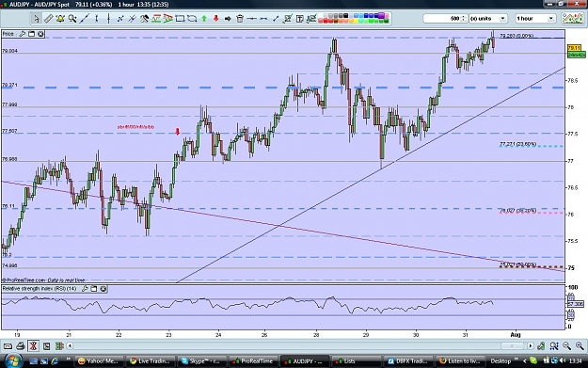Select the rectangle drawing tool
Image resolution: width=588 pixels, height=368 pixels.
coord(180,19)
